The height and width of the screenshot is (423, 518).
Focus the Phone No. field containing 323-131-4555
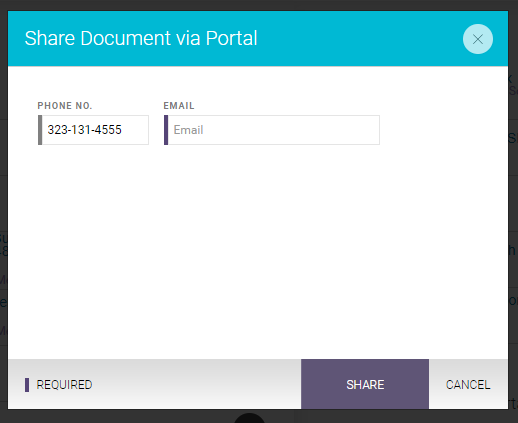click(93, 130)
